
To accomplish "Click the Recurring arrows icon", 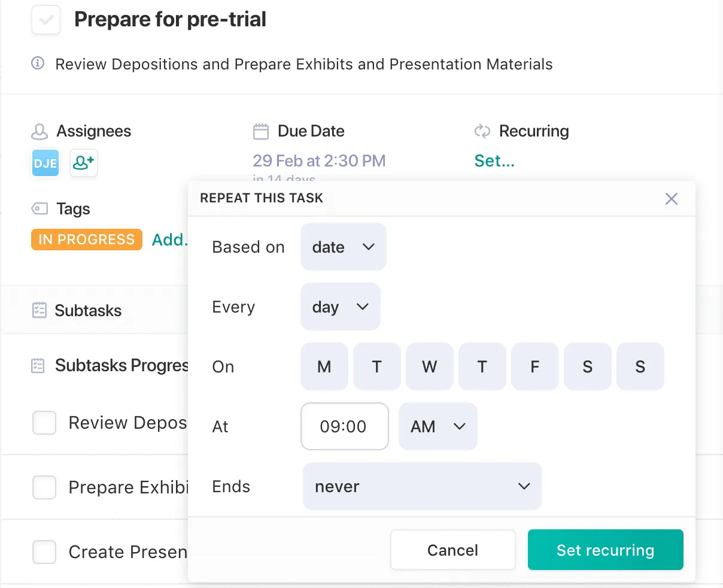I will (482, 131).
